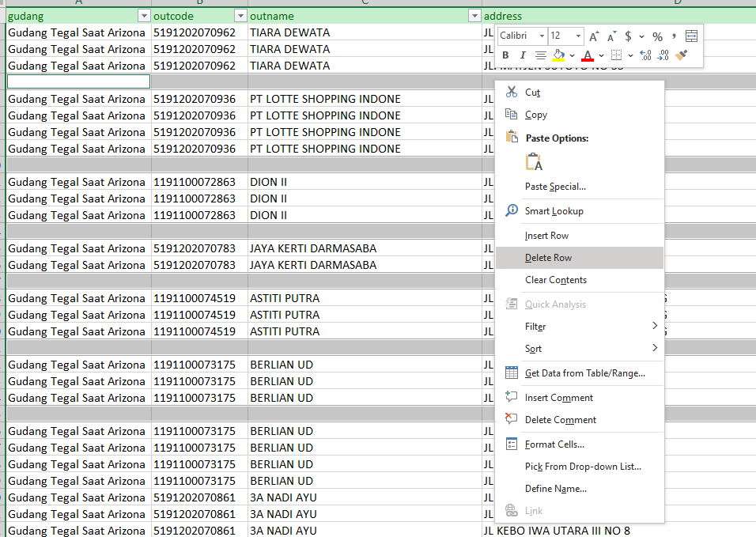756x537 pixels.
Task: Click Format Cells icon
Action: click(x=512, y=444)
